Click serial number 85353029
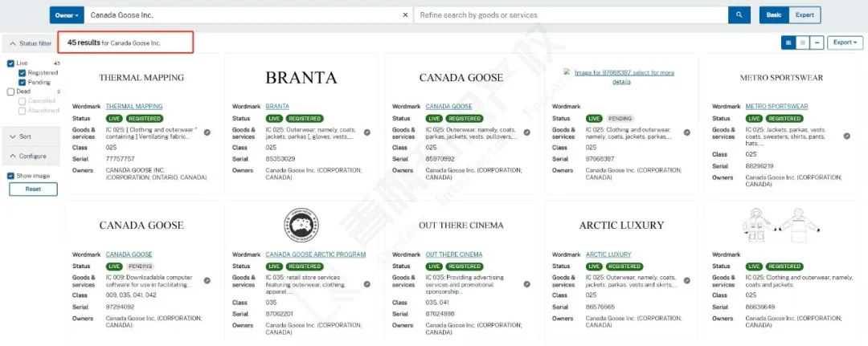Image resolution: width=868 pixels, height=346 pixels. pos(280,159)
